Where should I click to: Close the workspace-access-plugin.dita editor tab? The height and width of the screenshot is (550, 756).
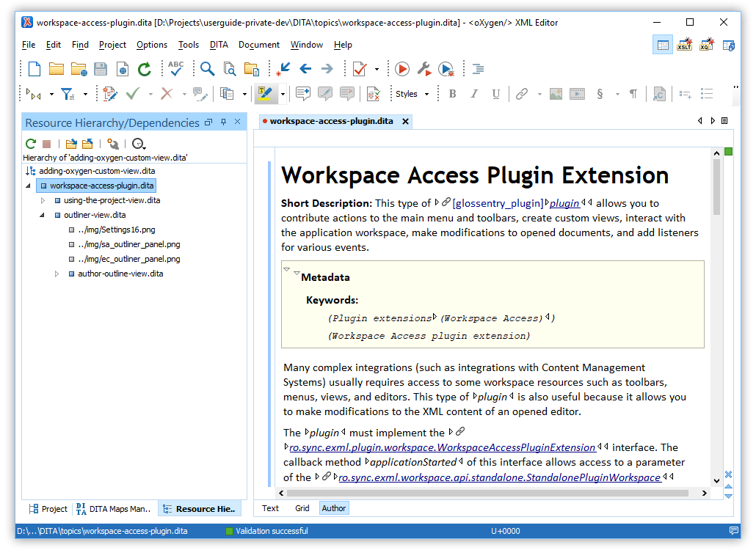(405, 121)
